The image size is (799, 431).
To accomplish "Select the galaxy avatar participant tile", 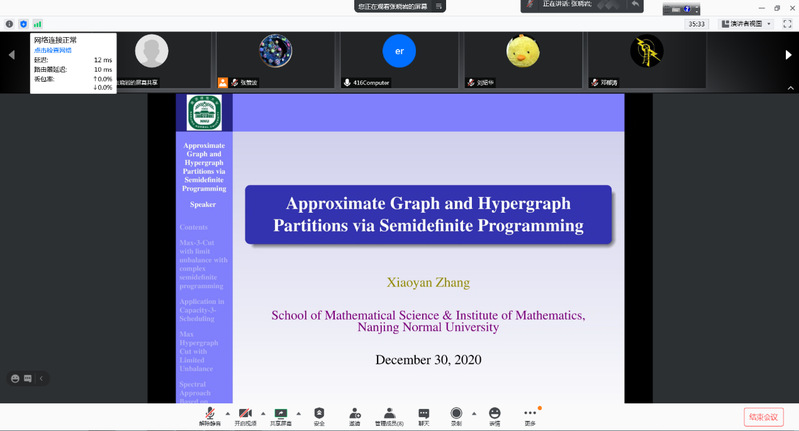I will point(275,60).
